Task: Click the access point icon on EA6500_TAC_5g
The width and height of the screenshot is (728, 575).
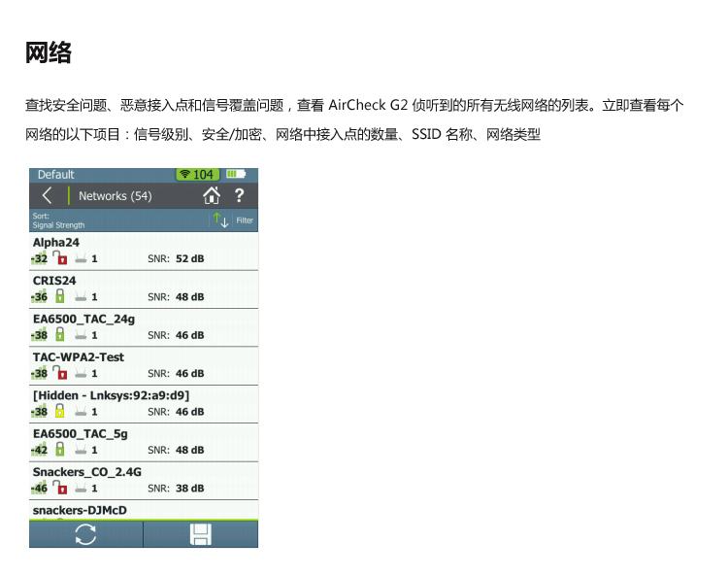Action: [81, 450]
